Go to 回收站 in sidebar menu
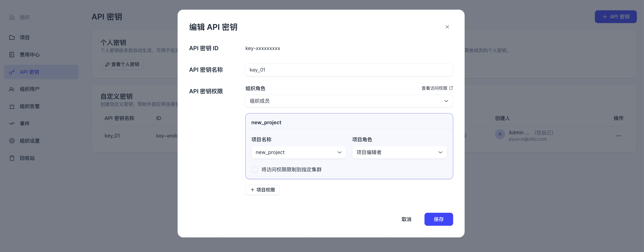The width and height of the screenshot is (644, 252). tap(41, 158)
